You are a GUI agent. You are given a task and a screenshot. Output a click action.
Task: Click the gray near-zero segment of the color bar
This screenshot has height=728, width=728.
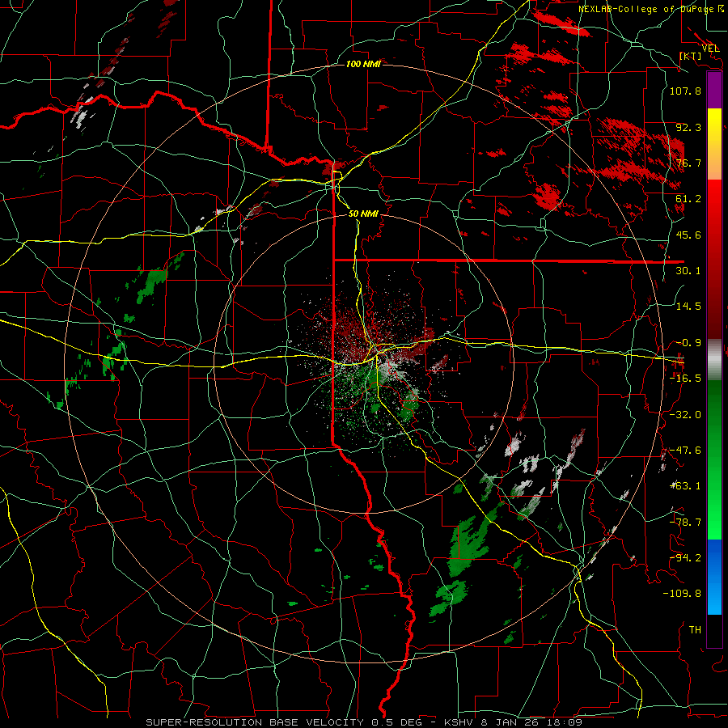tap(714, 360)
